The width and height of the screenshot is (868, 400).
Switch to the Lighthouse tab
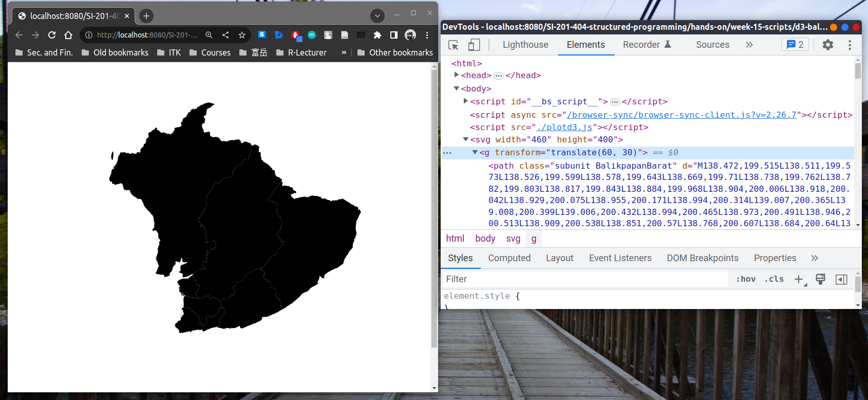(525, 45)
